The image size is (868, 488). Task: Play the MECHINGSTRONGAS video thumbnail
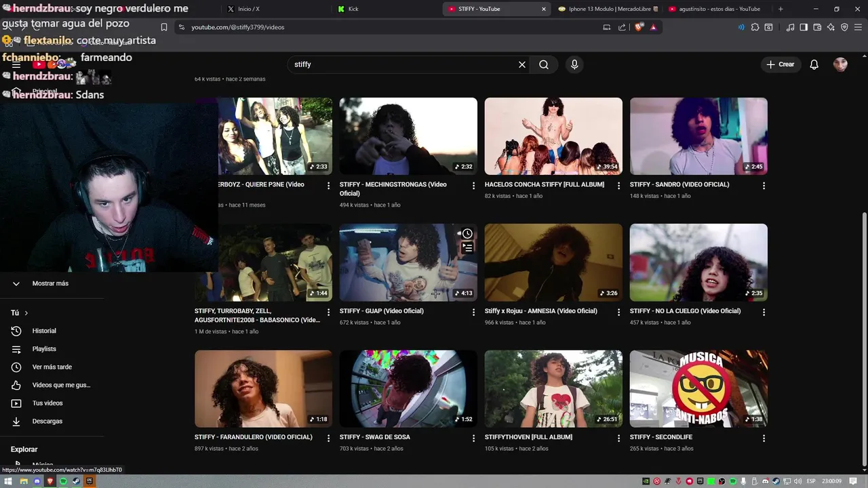point(408,136)
